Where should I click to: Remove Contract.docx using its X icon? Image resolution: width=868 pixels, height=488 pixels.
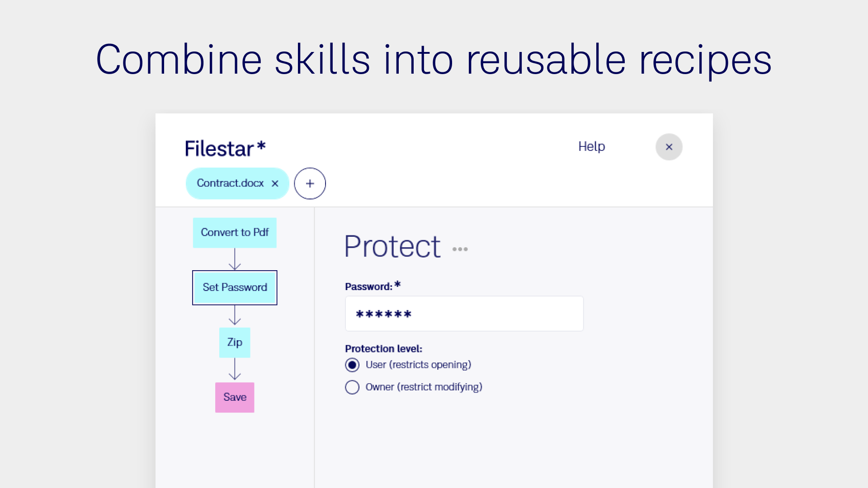(x=275, y=183)
